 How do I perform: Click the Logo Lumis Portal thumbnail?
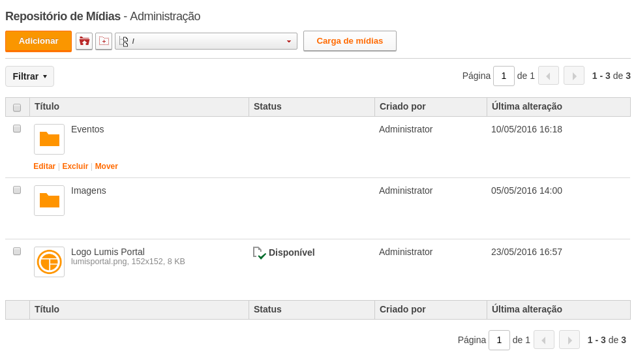click(x=49, y=262)
